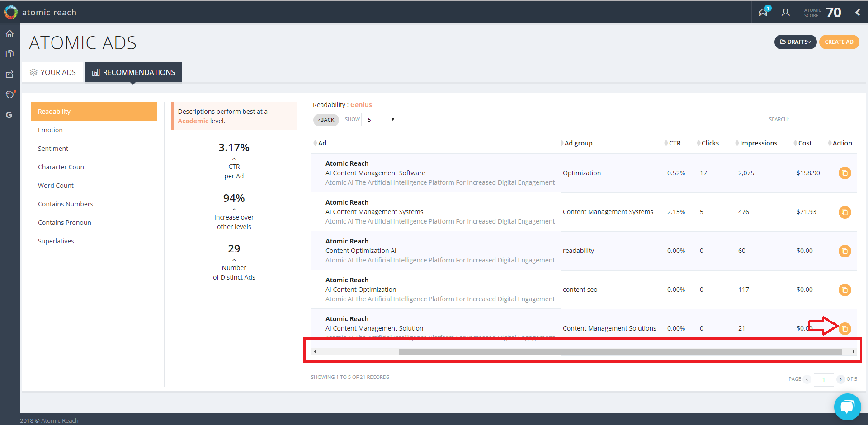Viewport: 868px width, 425px height.
Task: Click the Search input field
Action: point(824,120)
